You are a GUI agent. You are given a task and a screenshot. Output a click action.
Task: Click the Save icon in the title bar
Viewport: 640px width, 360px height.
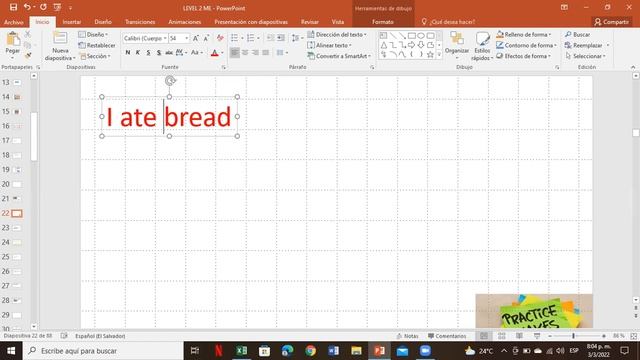point(13,7)
